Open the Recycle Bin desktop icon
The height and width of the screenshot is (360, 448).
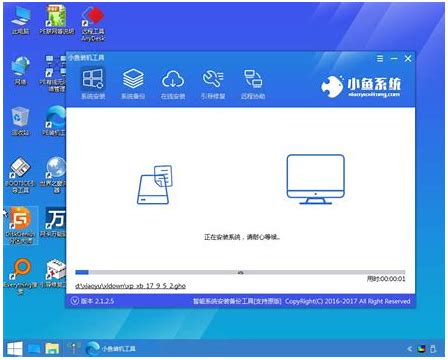pyautogui.click(x=21, y=121)
